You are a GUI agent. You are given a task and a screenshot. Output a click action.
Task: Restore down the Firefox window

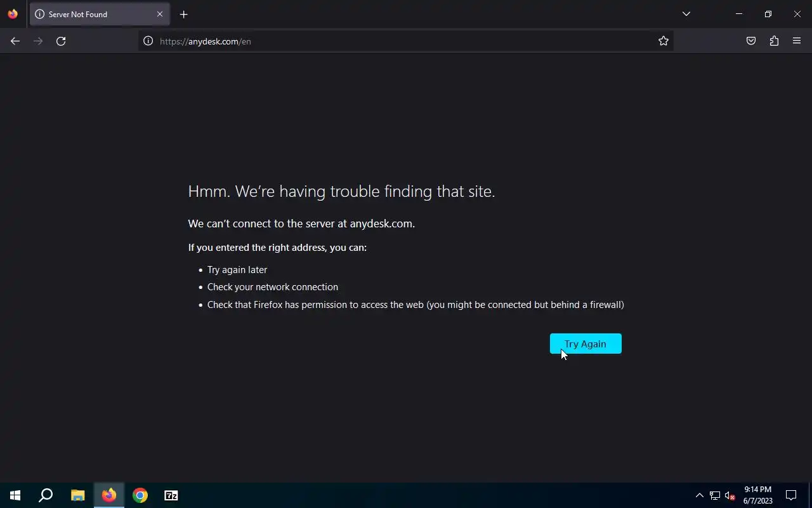click(768, 14)
